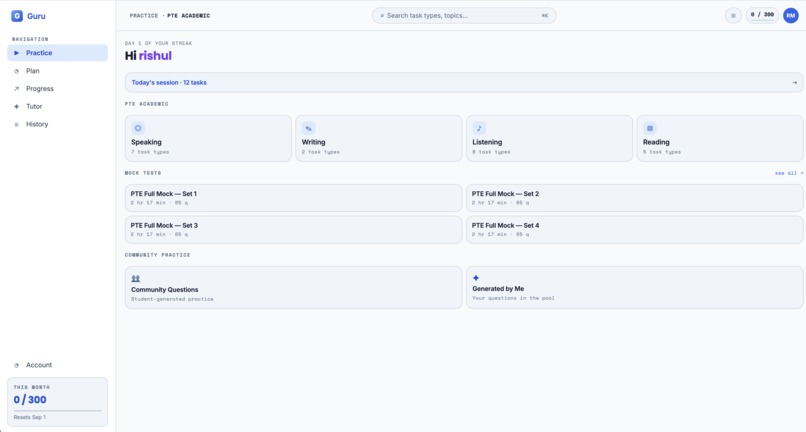This screenshot has height=432, width=806.
Task: Open Today's session 12 tasks banner
Action: coord(464,82)
